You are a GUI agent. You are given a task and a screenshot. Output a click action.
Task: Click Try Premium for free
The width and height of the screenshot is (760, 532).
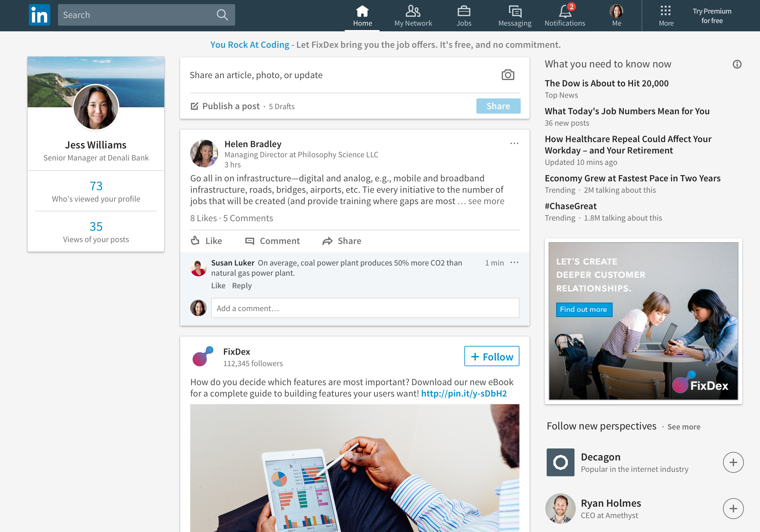coord(712,15)
